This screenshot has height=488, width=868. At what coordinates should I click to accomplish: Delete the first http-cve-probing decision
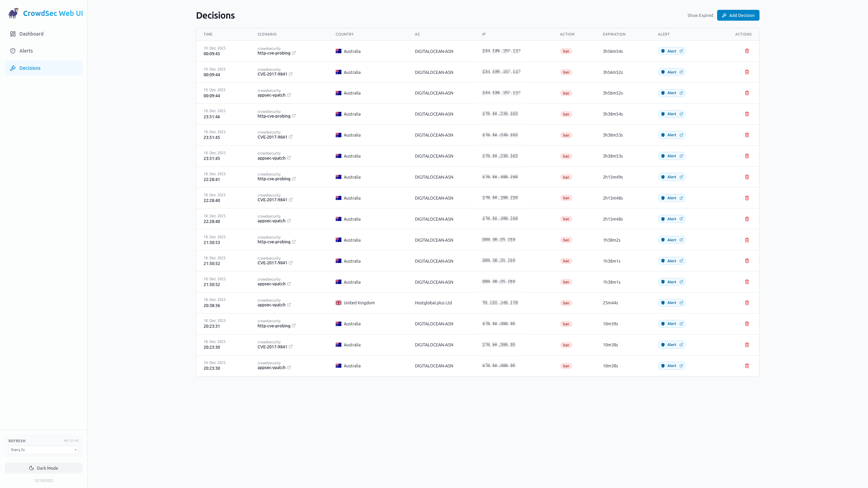point(747,51)
